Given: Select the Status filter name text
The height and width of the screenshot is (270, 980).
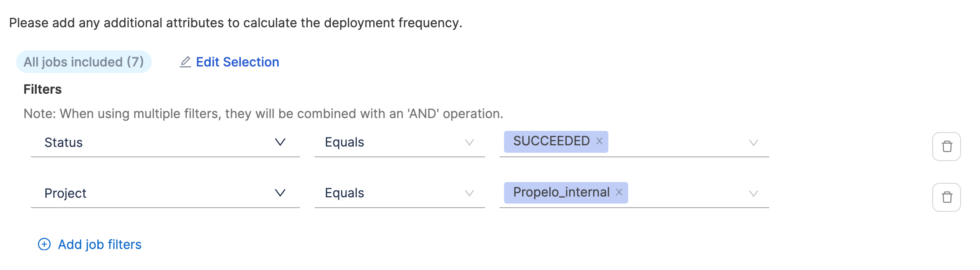Looking at the screenshot, I should 64,142.
